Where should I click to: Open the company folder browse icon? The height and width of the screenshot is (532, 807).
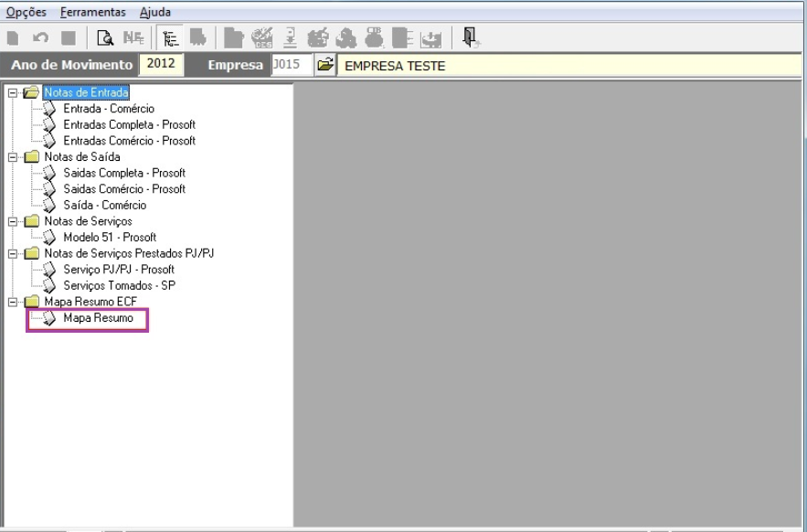point(324,66)
